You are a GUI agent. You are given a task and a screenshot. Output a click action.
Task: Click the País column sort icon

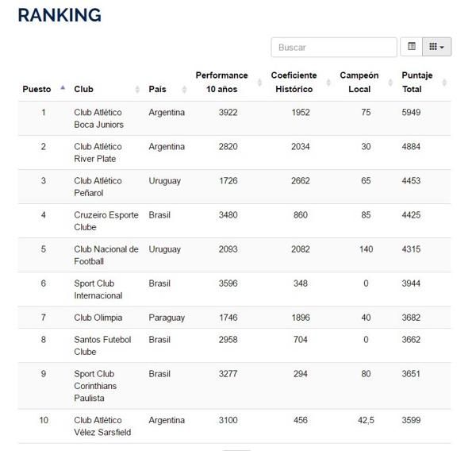pyautogui.click(x=184, y=89)
